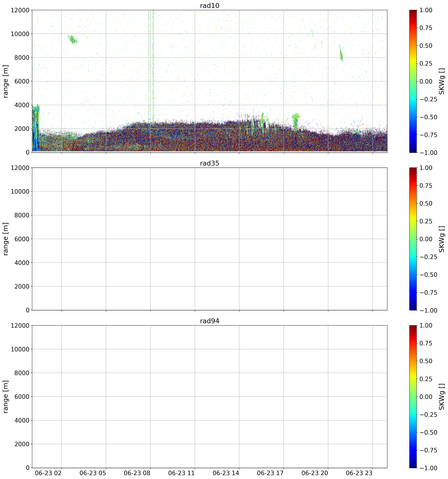Click the 8000 y-tick label of rad35 panel

click(22, 215)
